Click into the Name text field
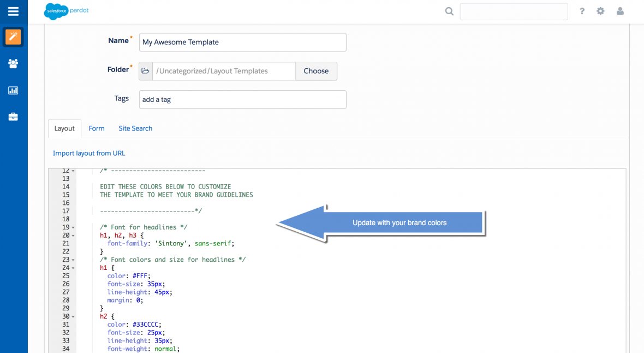 (x=242, y=42)
